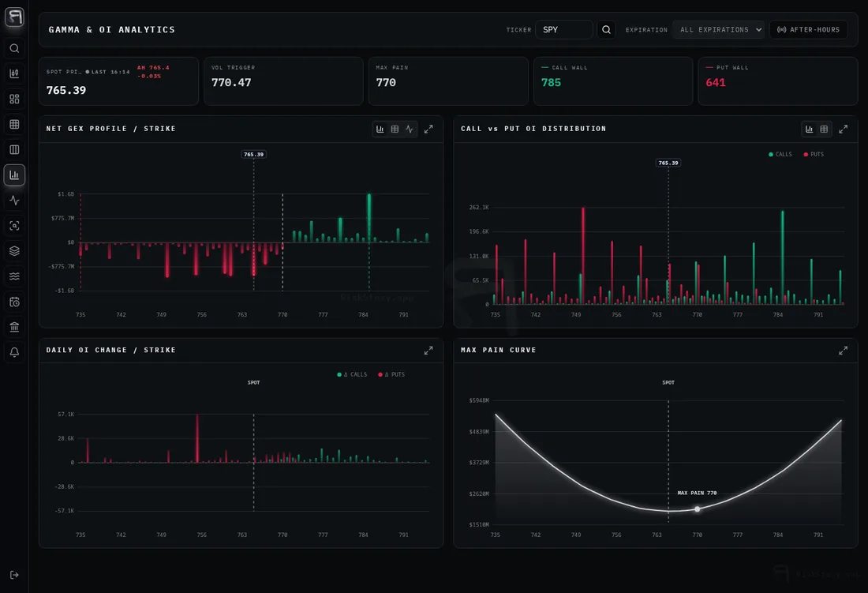This screenshot has width=868, height=593.
Task: Click the SPY ticker input field
Action: click(563, 30)
